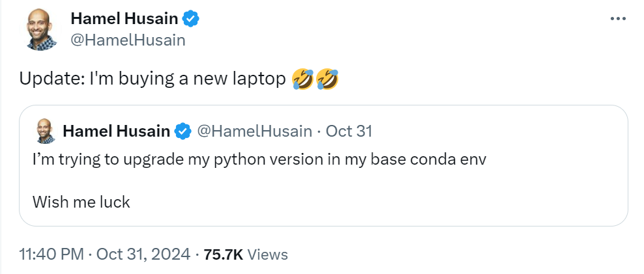Image resolution: width=644 pixels, height=274 pixels.
Task: Open the More options three-dot menu
Action: tap(617, 19)
